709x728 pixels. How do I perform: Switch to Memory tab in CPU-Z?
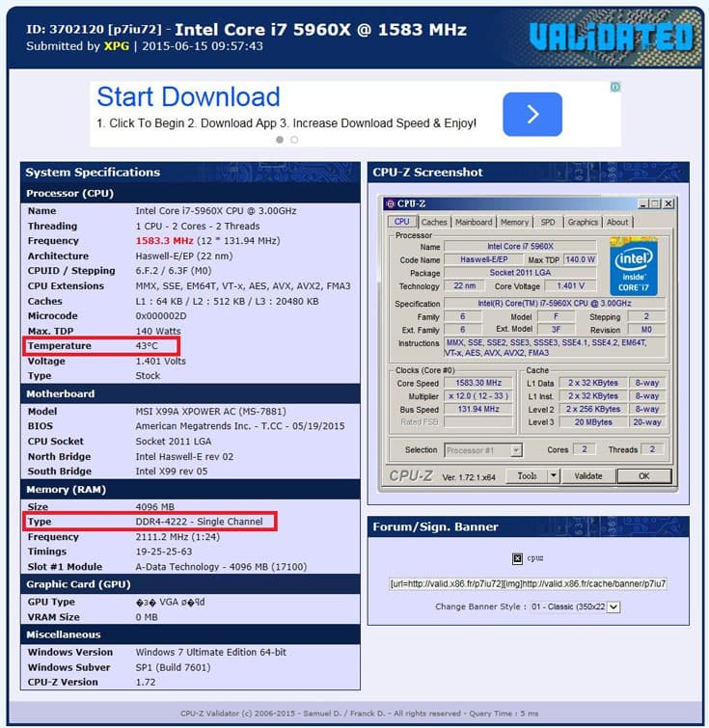[x=514, y=223]
